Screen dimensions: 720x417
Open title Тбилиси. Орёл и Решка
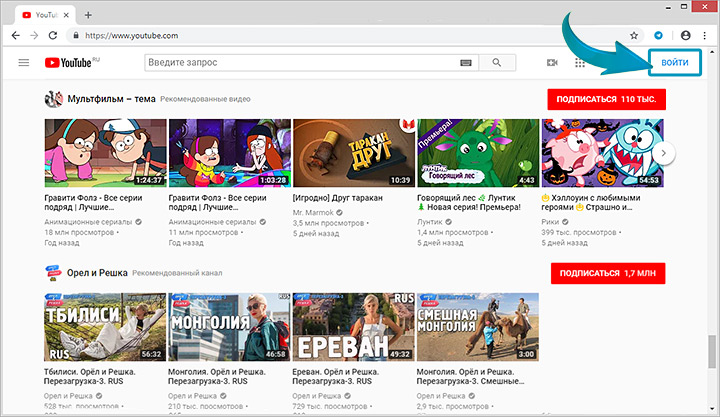click(90, 377)
